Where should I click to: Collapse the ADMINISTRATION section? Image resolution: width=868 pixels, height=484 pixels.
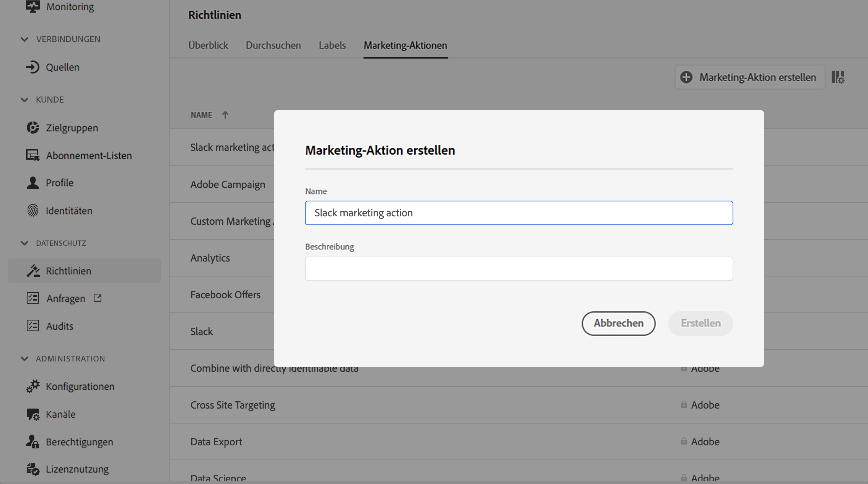point(24,359)
